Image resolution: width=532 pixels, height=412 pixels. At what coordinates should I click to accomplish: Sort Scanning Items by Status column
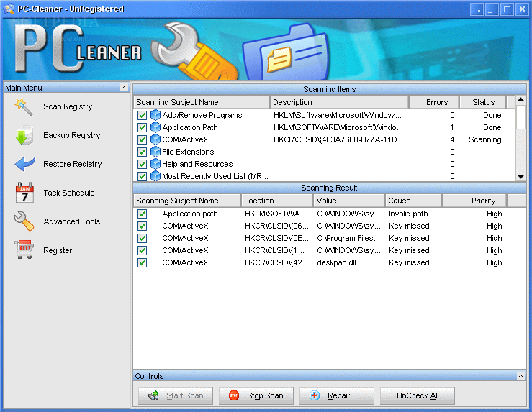(x=483, y=102)
